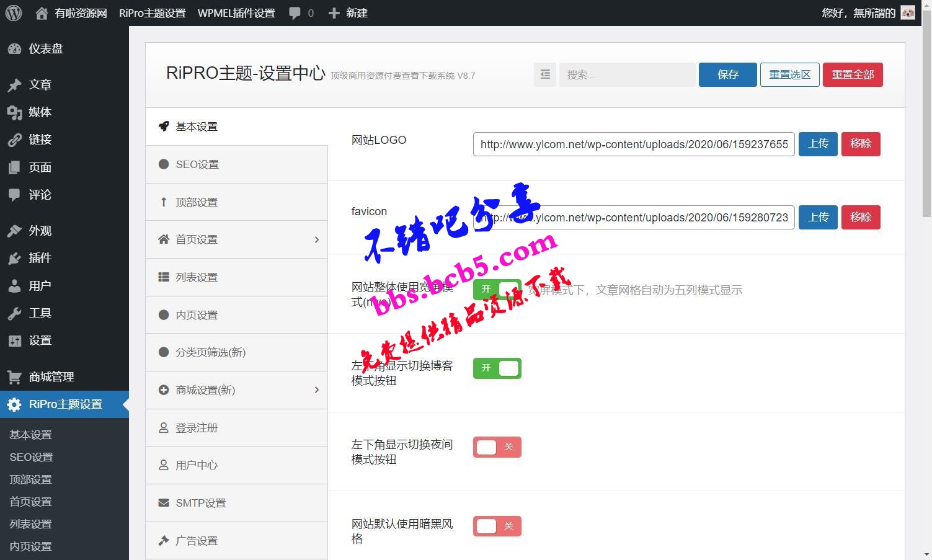932x560 pixels.
Task: Click the plus icon beside 新建
Action: click(334, 13)
